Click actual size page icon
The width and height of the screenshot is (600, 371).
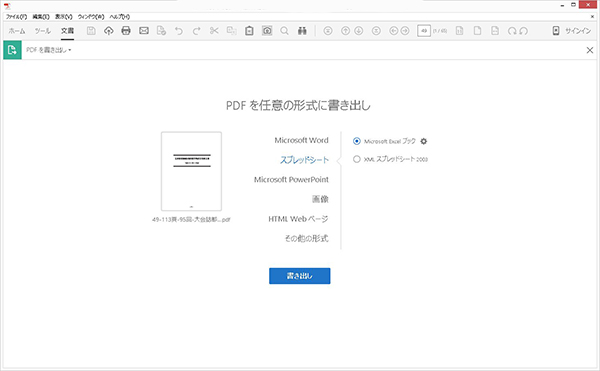460,31
